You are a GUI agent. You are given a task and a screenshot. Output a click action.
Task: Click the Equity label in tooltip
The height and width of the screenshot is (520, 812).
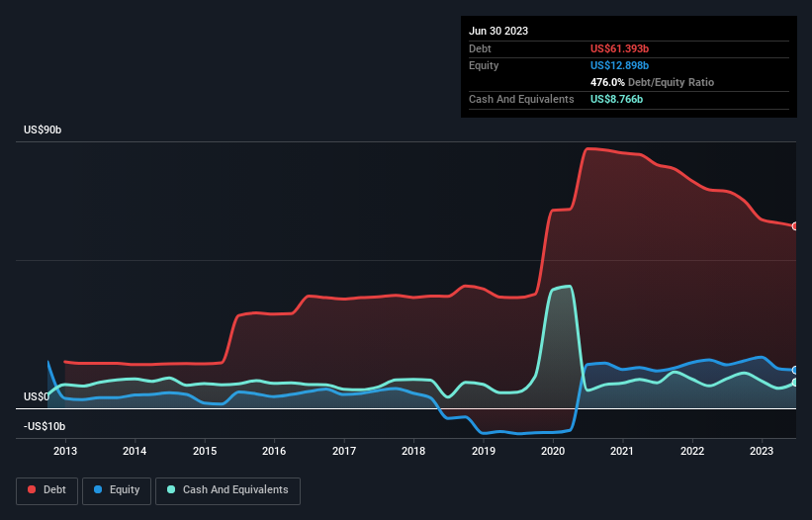tap(484, 65)
